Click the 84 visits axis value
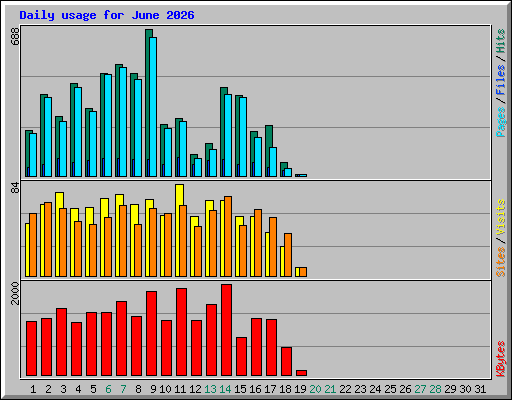 [15, 188]
